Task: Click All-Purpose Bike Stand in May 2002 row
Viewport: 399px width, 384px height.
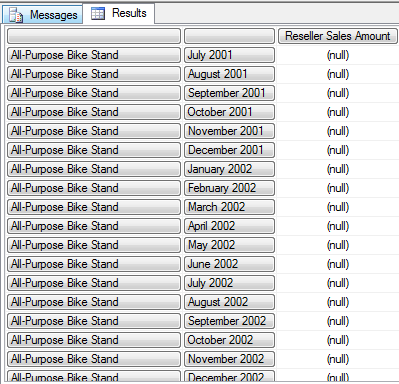Action: point(94,245)
